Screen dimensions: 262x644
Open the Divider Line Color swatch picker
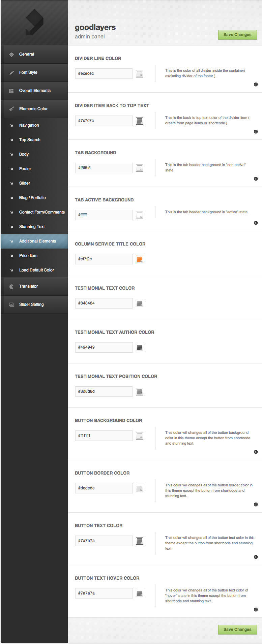point(140,74)
